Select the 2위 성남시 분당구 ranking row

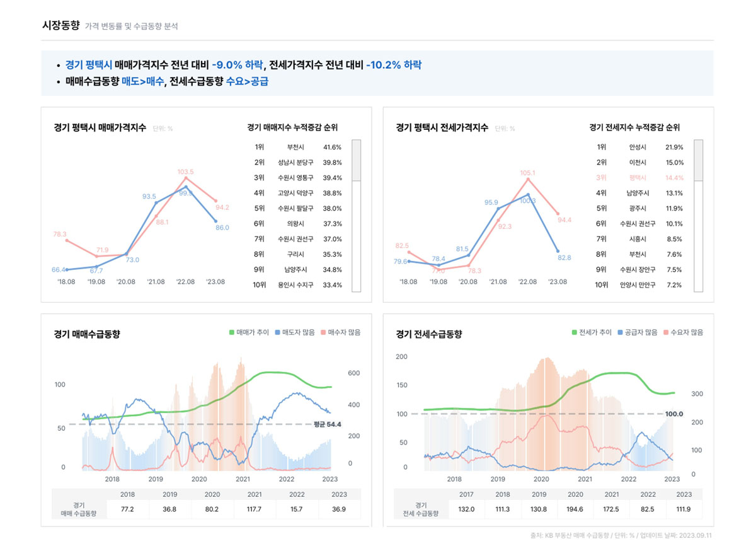(x=298, y=163)
